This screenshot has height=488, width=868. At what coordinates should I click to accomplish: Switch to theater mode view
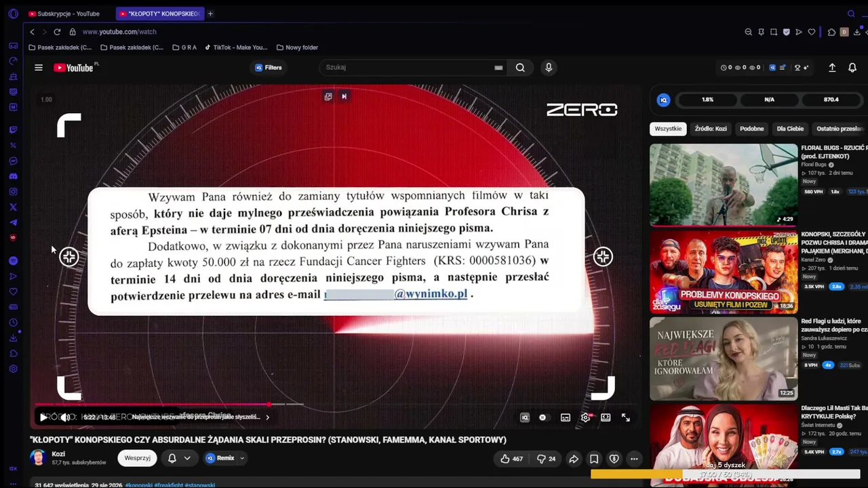(606, 418)
